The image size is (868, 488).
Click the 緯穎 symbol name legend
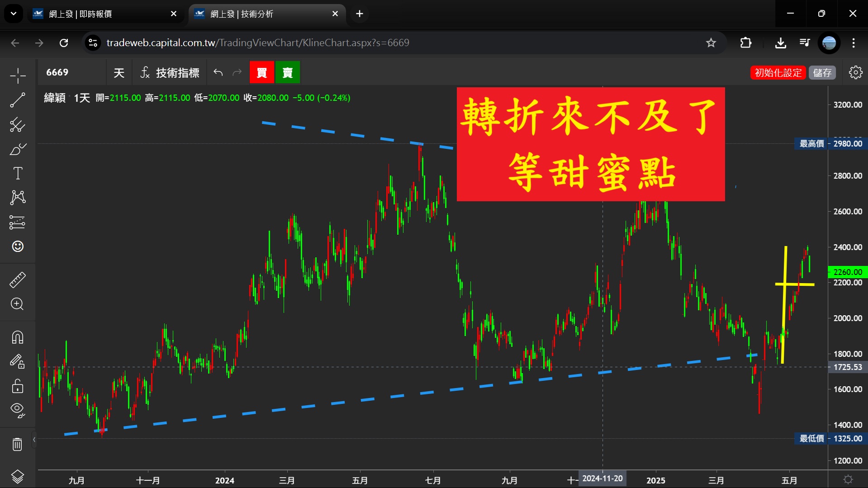point(55,98)
